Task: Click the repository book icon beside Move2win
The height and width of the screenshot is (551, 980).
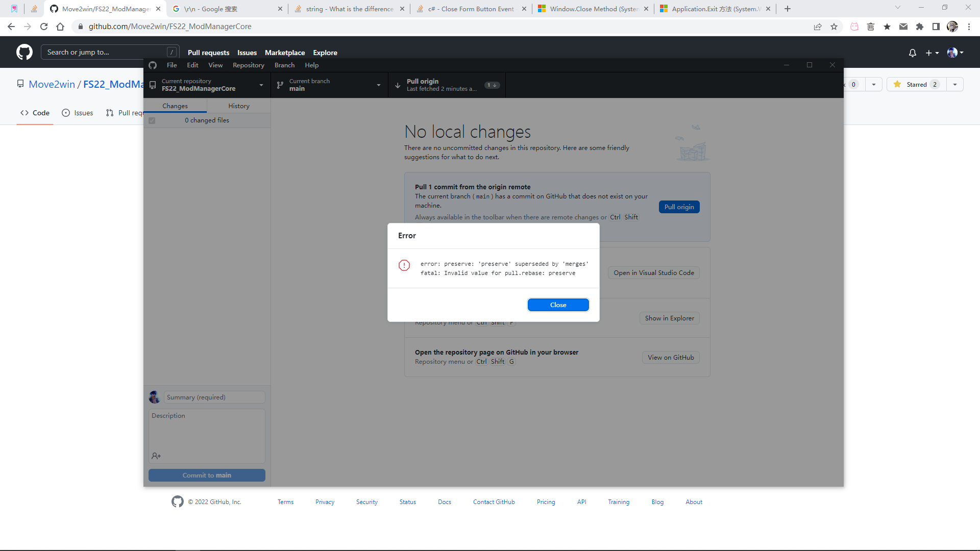Action: point(20,84)
